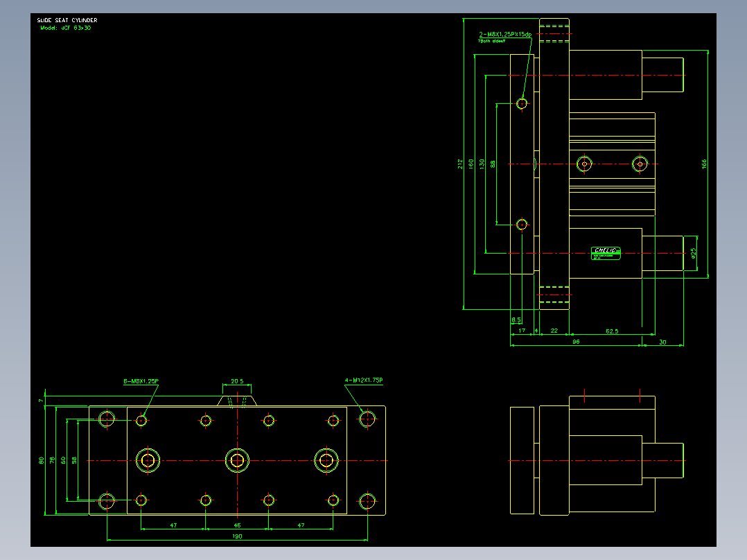Select the "20.5" port width dimension
This screenshot has width=747, height=560.
[x=237, y=381]
